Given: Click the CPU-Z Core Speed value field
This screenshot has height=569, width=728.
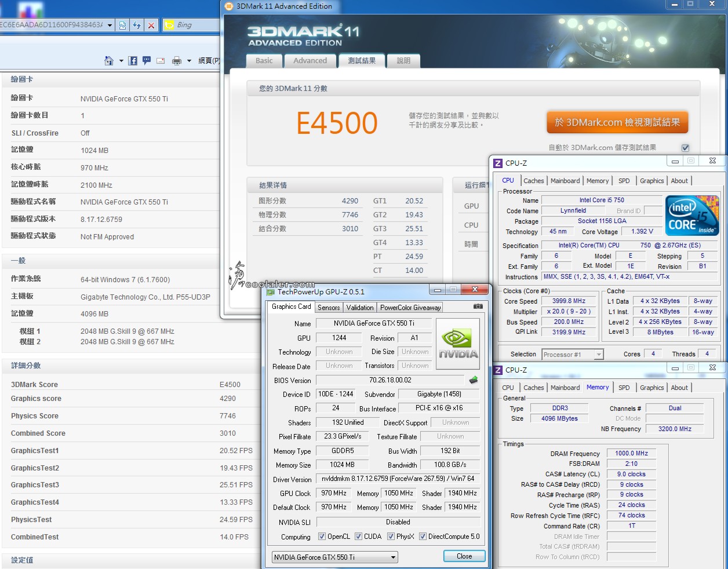Looking at the screenshot, I should (x=569, y=301).
